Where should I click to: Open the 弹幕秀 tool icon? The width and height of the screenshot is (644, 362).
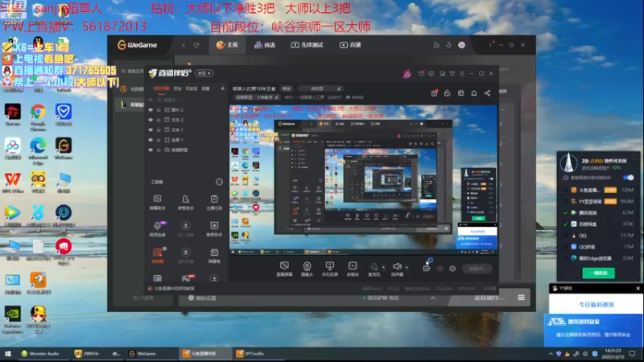pos(214,255)
